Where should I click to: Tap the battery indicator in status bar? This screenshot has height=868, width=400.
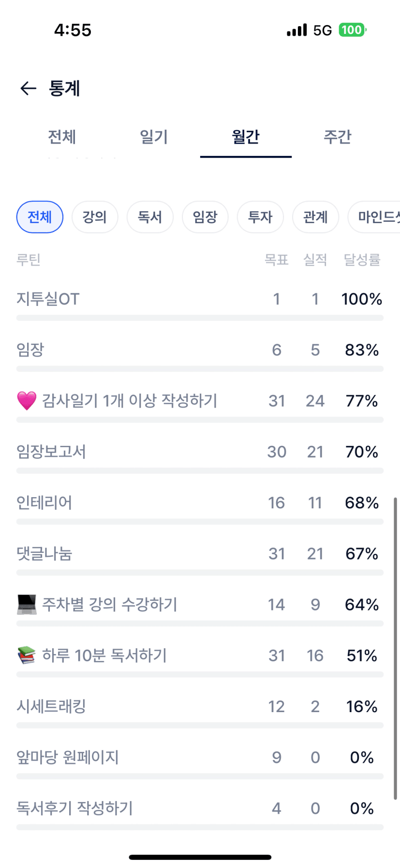pyautogui.click(x=353, y=30)
